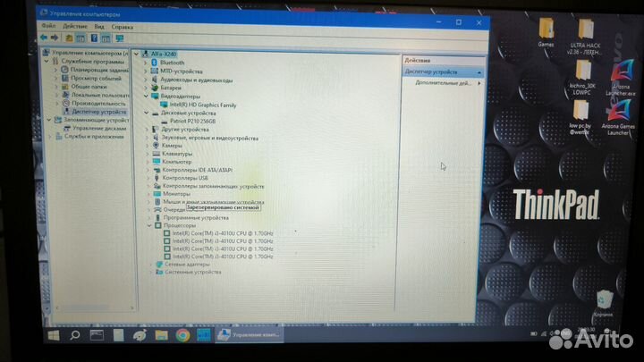
Task: Click the taskbar search magnifier
Action: click(x=75, y=335)
